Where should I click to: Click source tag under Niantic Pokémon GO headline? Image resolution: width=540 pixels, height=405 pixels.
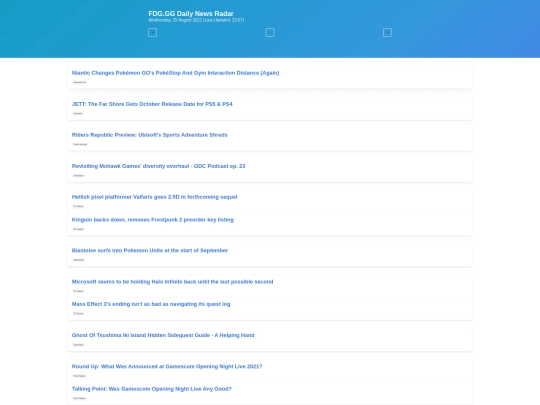tap(80, 82)
